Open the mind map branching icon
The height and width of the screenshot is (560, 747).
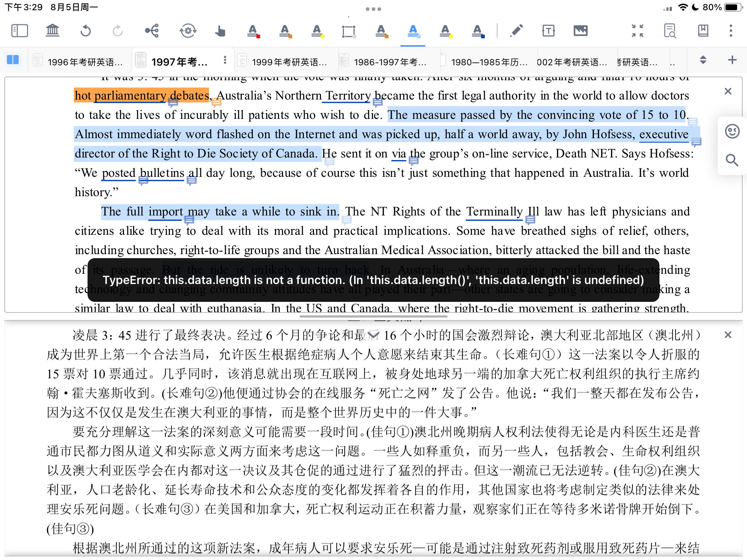click(152, 31)
